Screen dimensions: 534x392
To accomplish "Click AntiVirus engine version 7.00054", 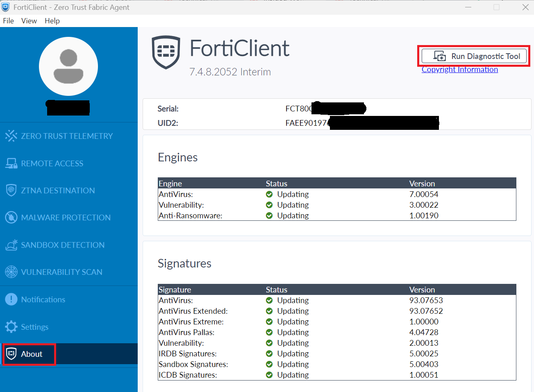I will click(x=424, y=194).
